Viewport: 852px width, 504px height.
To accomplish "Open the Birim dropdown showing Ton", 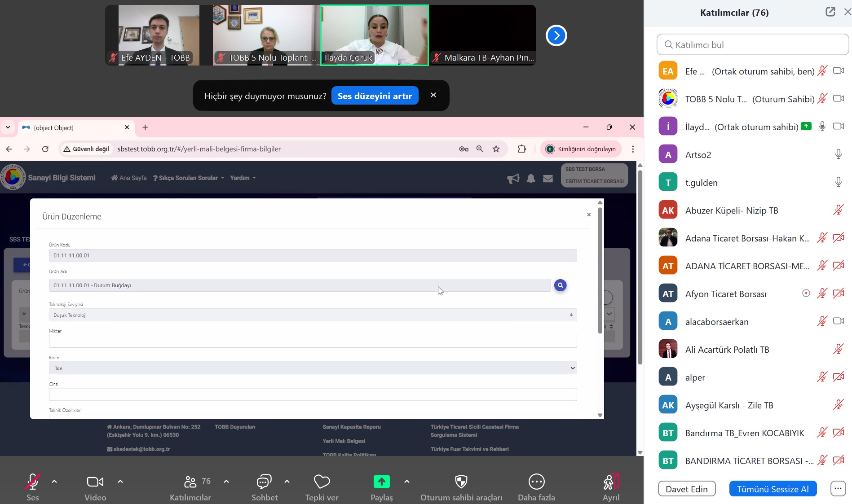I will click(x=313, y=368).
